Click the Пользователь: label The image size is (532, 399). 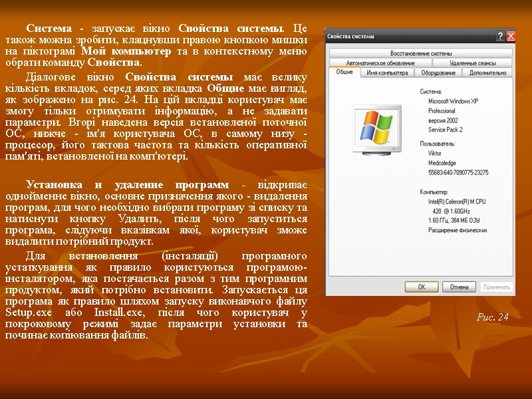[x=438, y=144]
